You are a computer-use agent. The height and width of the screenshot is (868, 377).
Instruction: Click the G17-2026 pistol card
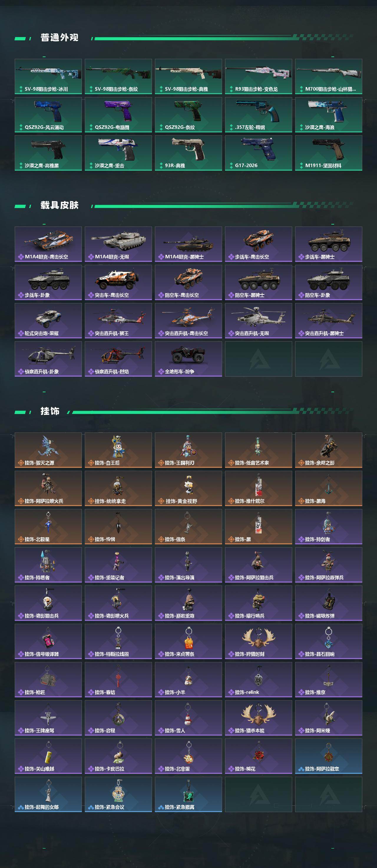(x=258, y=153)
